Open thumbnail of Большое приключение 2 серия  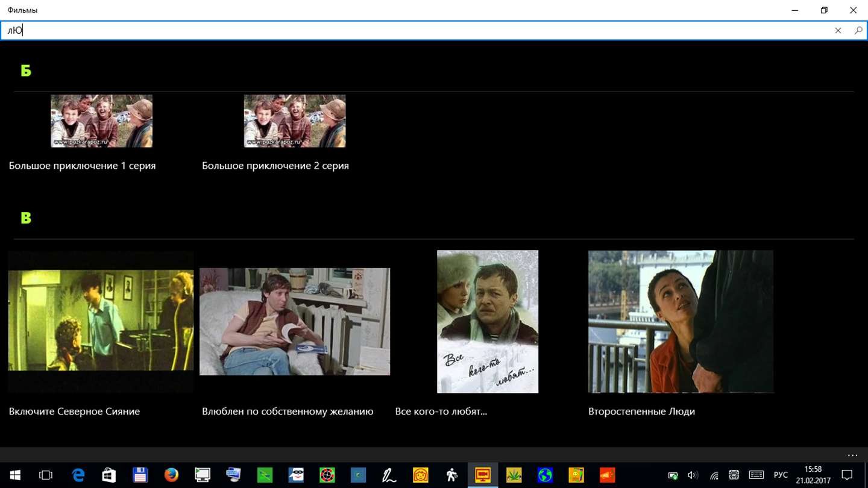coord(295,121)
